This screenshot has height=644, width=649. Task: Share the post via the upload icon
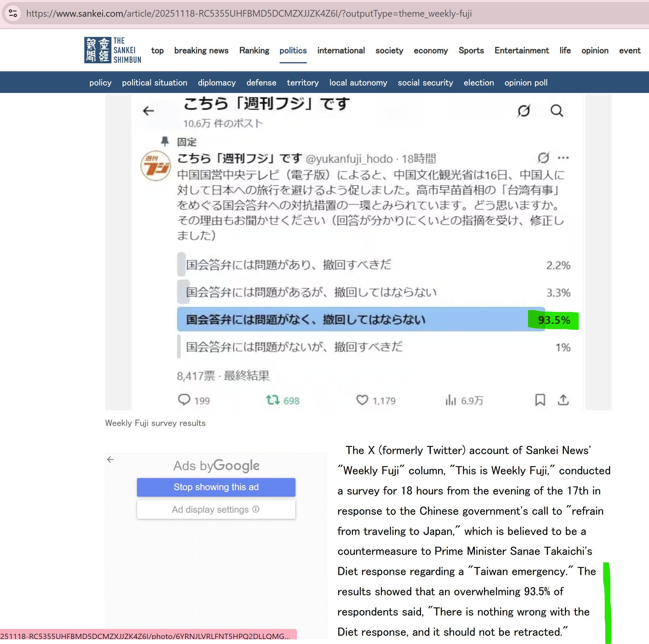tap(563, 400)
